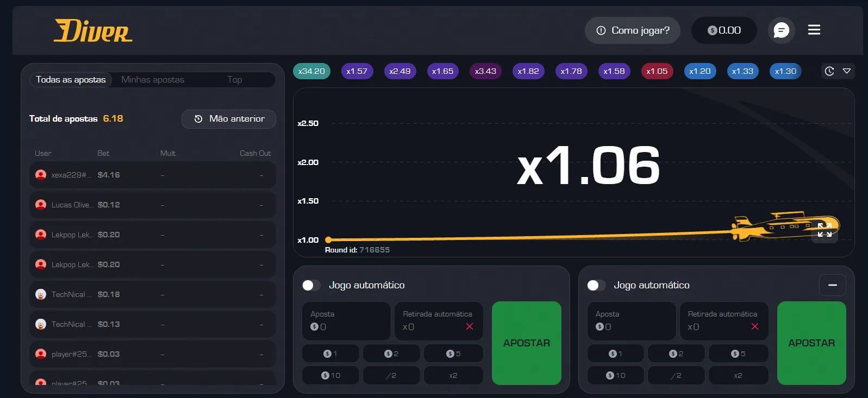Select the x1.30 history chip
Image resolution: width=868 pixels, height=398 pixels.
(x=785, y=71)
